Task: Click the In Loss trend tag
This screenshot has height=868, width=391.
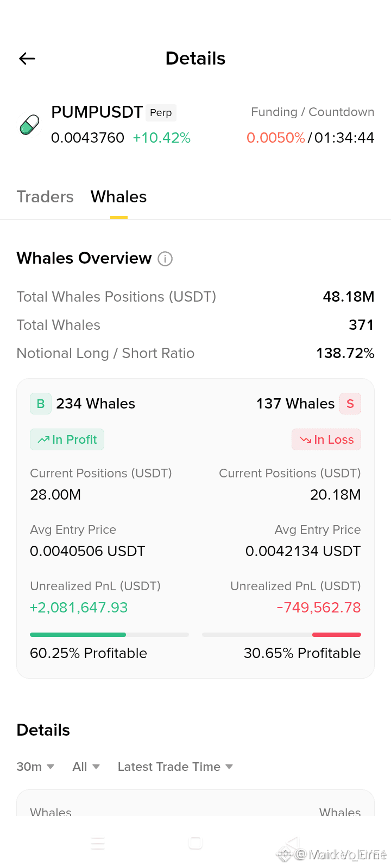Action: (326, 439)
